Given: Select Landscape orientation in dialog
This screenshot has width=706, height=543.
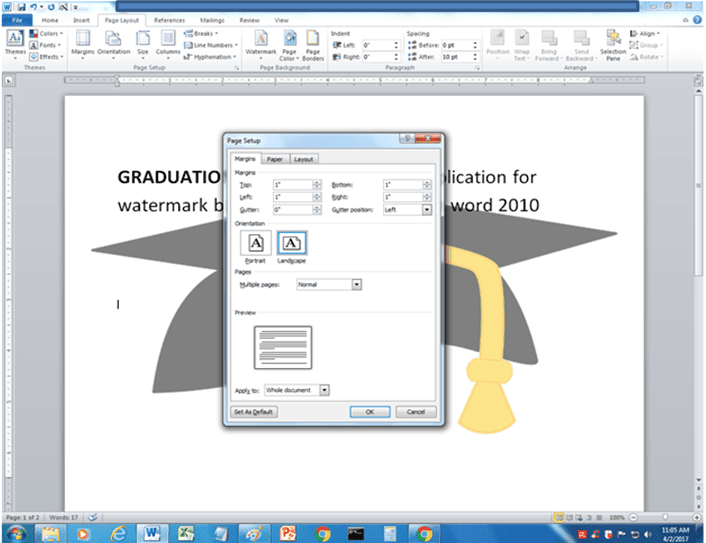Looking at the screenshot, I should pos(291,247).
